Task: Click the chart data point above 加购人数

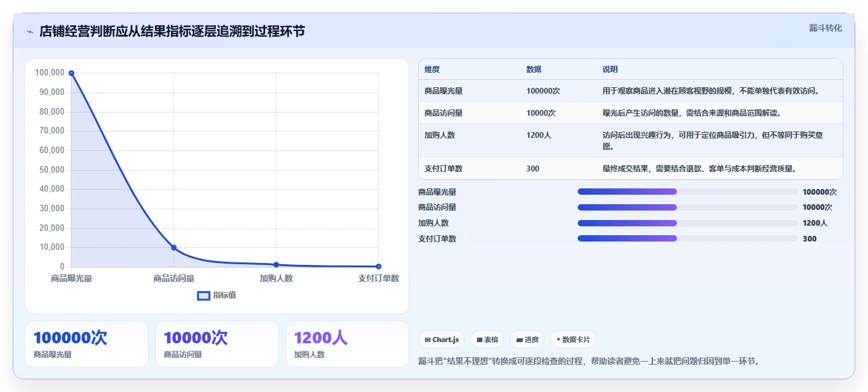Action: point(276,265)
